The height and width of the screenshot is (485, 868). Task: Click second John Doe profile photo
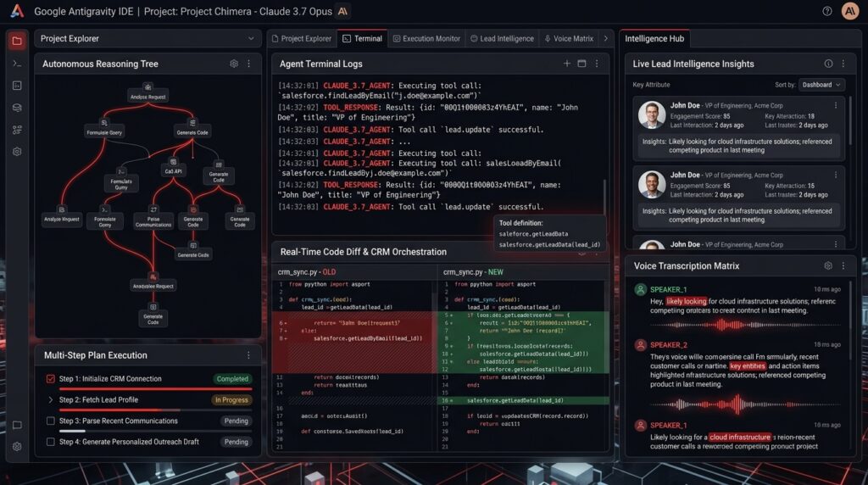tap(652, 184)
